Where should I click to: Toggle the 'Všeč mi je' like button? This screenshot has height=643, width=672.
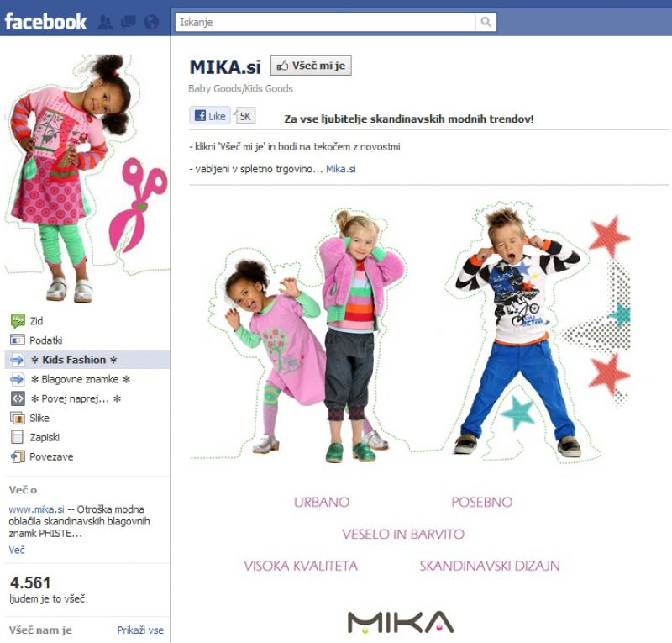tap(311, 66)
